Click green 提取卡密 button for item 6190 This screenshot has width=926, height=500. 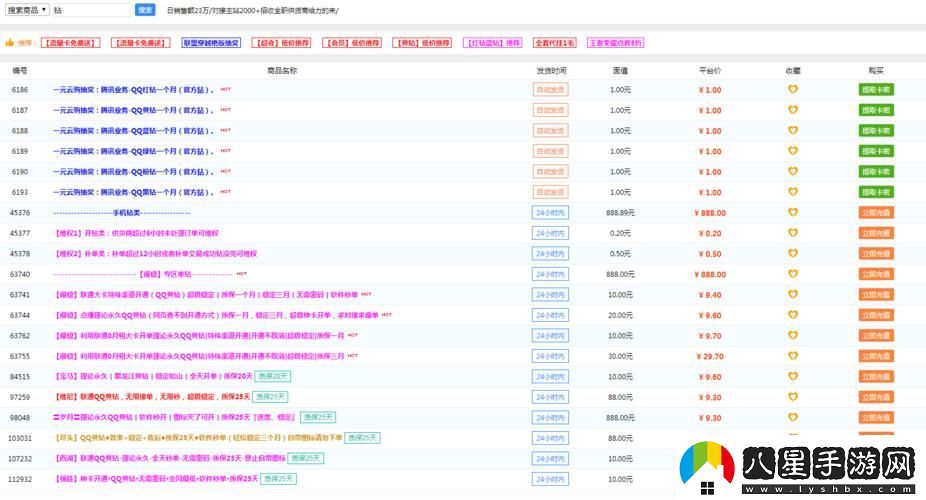click(876, 172)
